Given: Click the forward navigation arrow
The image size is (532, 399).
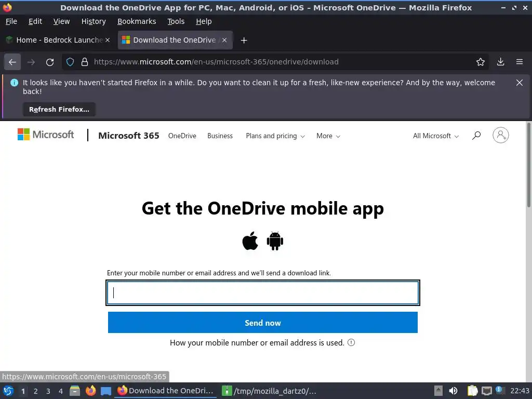Looking at the screenshot, I should 31,62.
